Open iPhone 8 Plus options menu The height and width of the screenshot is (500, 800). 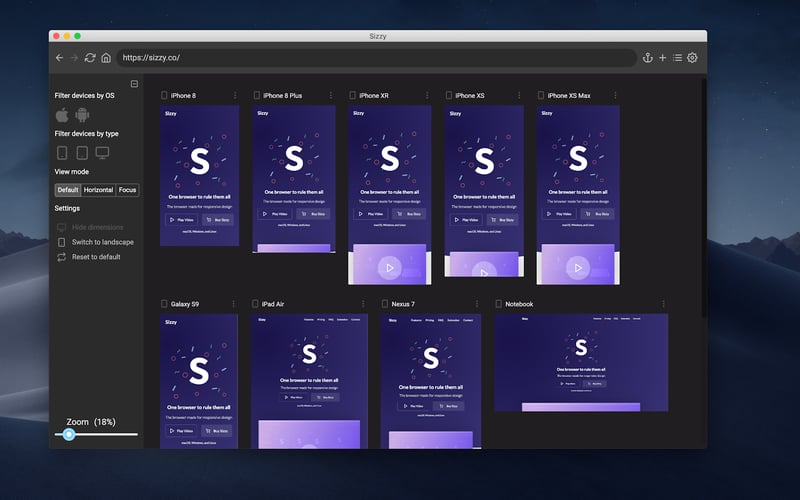[x=331, y=95]
